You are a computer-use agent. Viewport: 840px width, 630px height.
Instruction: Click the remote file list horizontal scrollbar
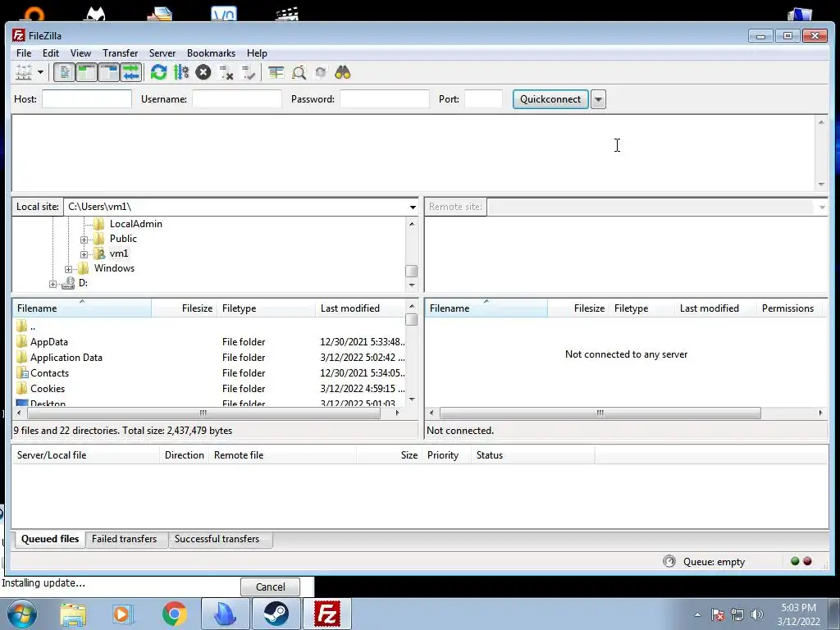[x=600, y=413]
